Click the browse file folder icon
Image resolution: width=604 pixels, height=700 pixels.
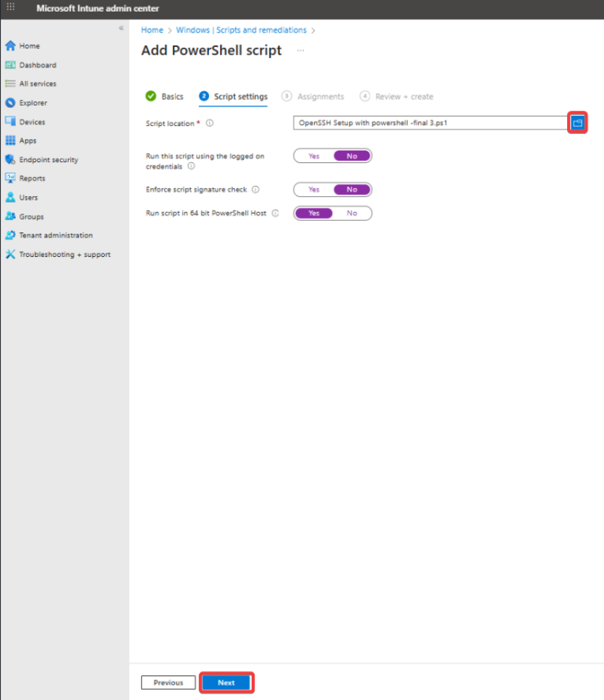click(577, 123)
